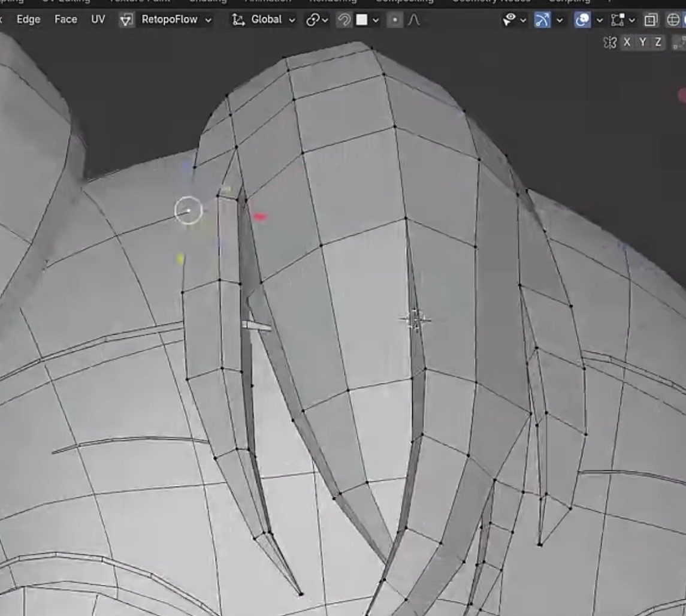Expand the RetopoFlow dropdown arrow
The width and height of the screenshot is (686, 616).
pos(208,20)
